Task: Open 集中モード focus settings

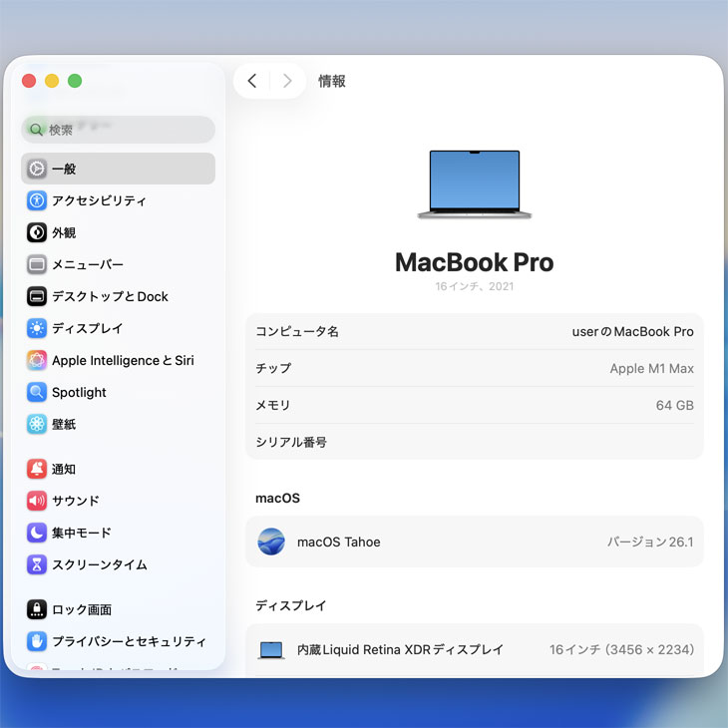Action: tap(81, 533)
